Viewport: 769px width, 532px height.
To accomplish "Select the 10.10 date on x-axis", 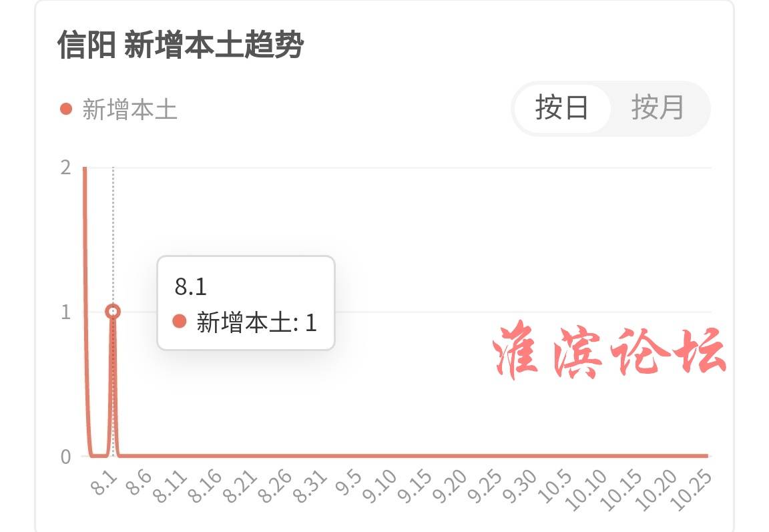I will [586, 489].
